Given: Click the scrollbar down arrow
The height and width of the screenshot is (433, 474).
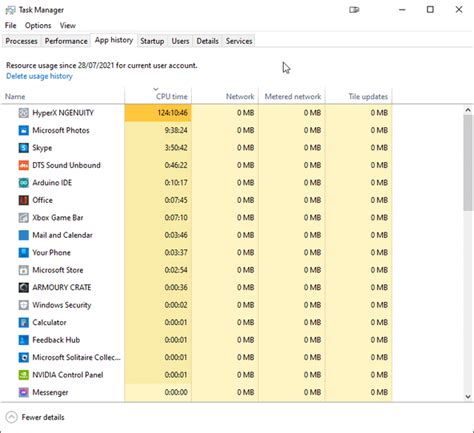Looking at the screenshot, I should click(468, 396).
